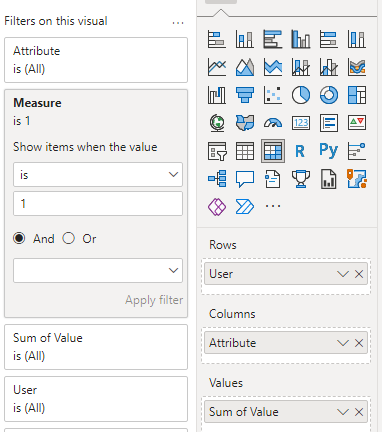Select the Filled map visual
The width and height of the screenshot is (382, 432).
pyautogui.click(x=245, y=123)
